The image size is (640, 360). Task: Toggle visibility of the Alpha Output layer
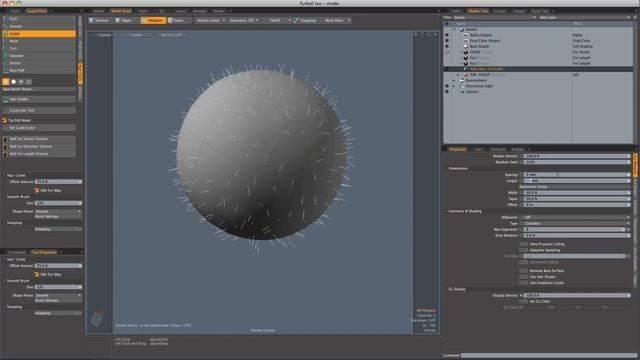tap(447, 35)
